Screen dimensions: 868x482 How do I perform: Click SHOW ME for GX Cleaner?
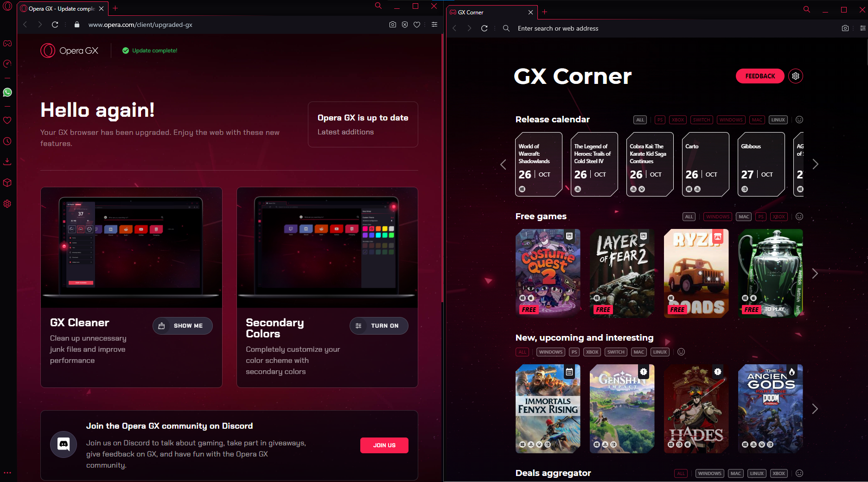tap(182, 326)
